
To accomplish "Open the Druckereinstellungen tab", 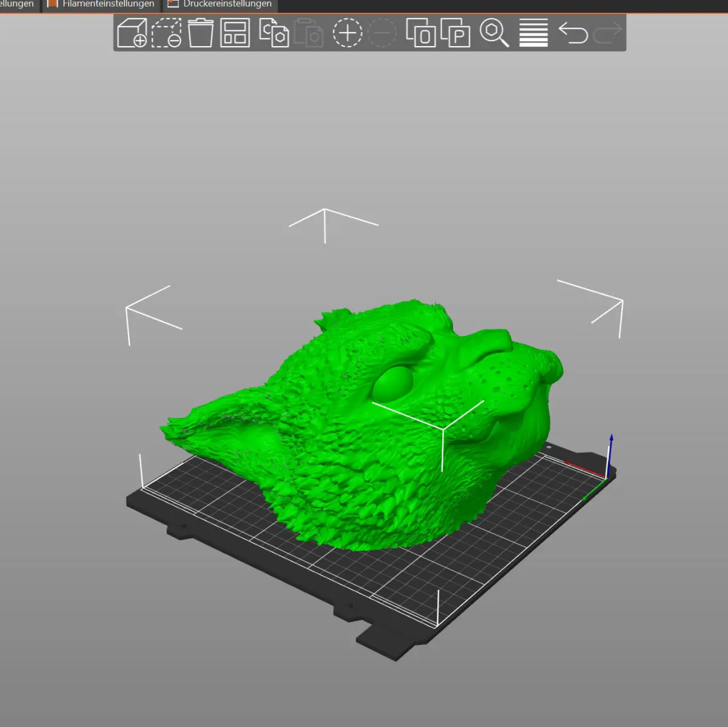I will click(x=221, y=5).
